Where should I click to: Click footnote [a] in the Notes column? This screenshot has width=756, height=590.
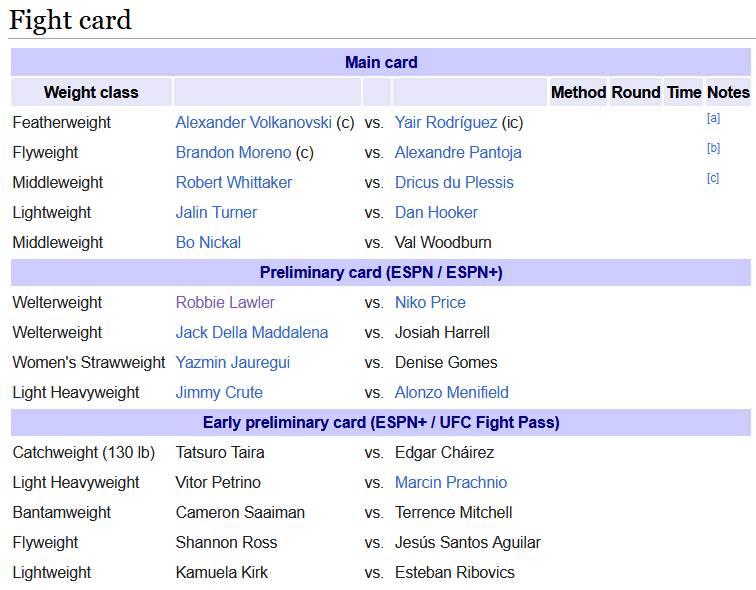tap(713, 118)
